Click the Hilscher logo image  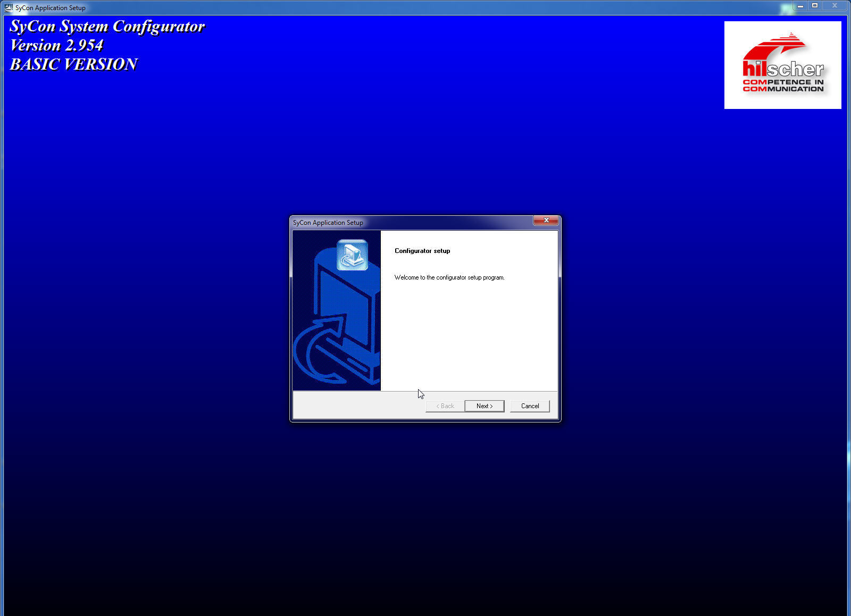click(782, 65)
